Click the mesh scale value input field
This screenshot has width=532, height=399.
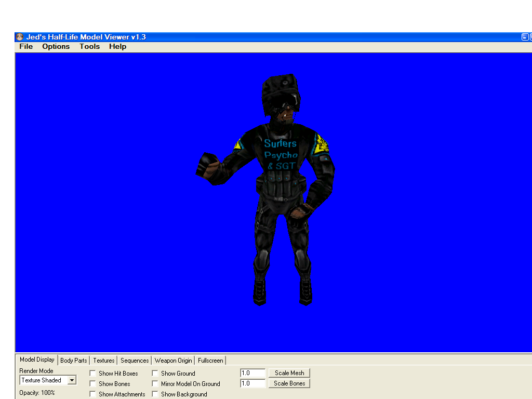[253, 373]
